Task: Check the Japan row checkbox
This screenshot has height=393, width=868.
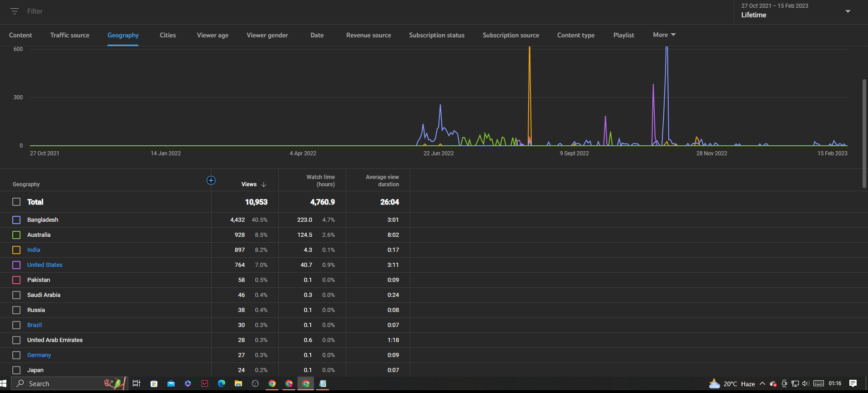Action: tap(16, 370)
